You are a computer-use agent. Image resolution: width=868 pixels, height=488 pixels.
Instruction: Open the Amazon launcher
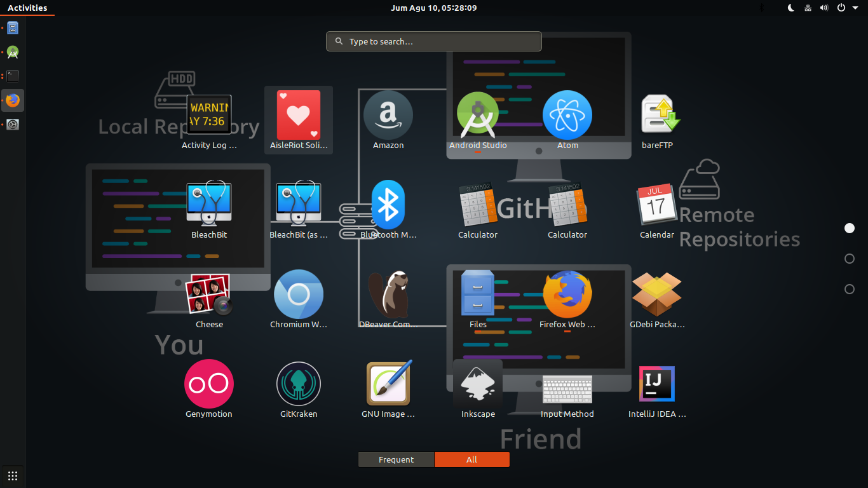388,121
